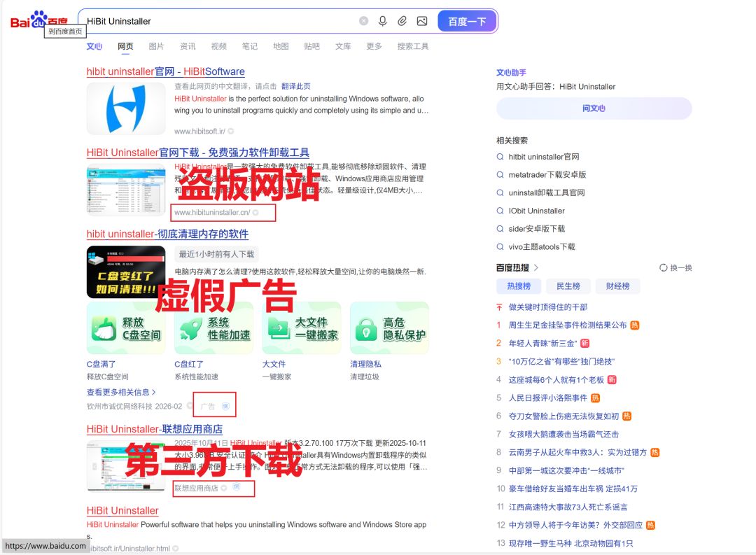Click in the HiBit Uninstaller search input field
Viewport: 756px width, 555px height.
tap(219, 21)
